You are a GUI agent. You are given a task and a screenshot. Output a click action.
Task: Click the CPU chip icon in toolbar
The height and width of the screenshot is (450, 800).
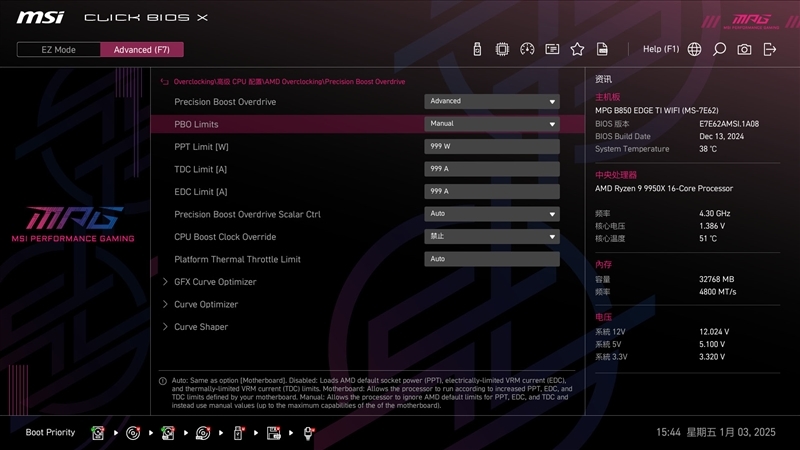click(502, 49)
